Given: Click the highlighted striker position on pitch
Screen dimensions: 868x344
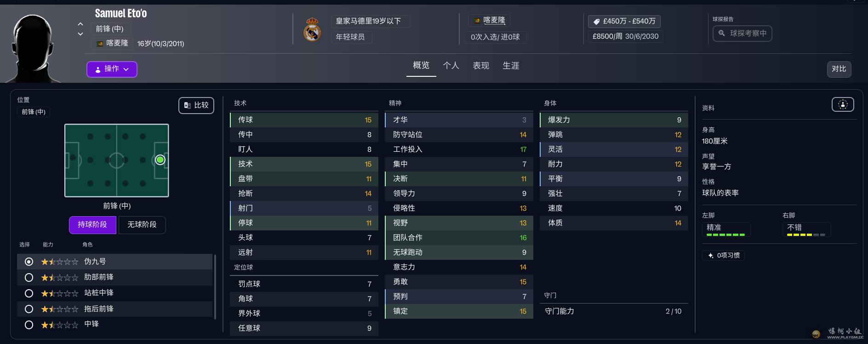Looking at the screenshot, I should [x=160, y=160].
